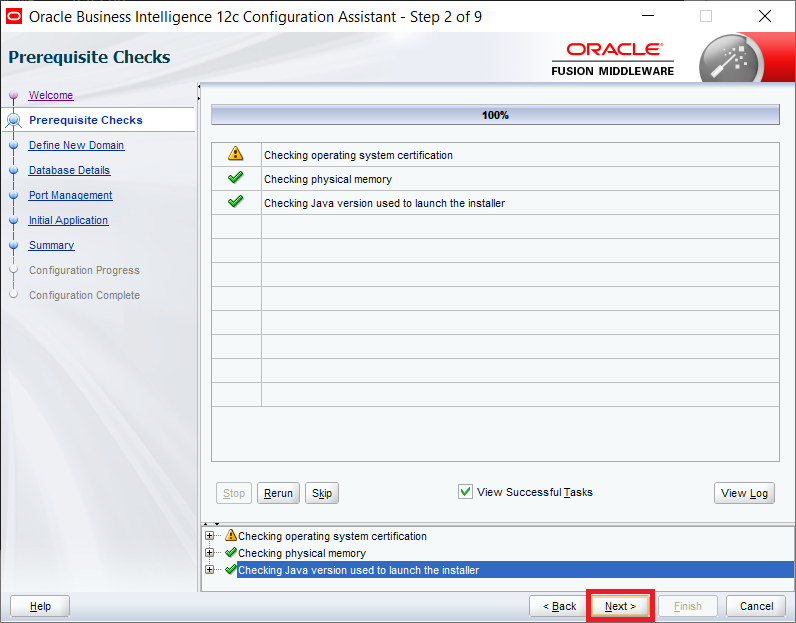Uncheck View Successful Tasks checkbox

point(465,491)
